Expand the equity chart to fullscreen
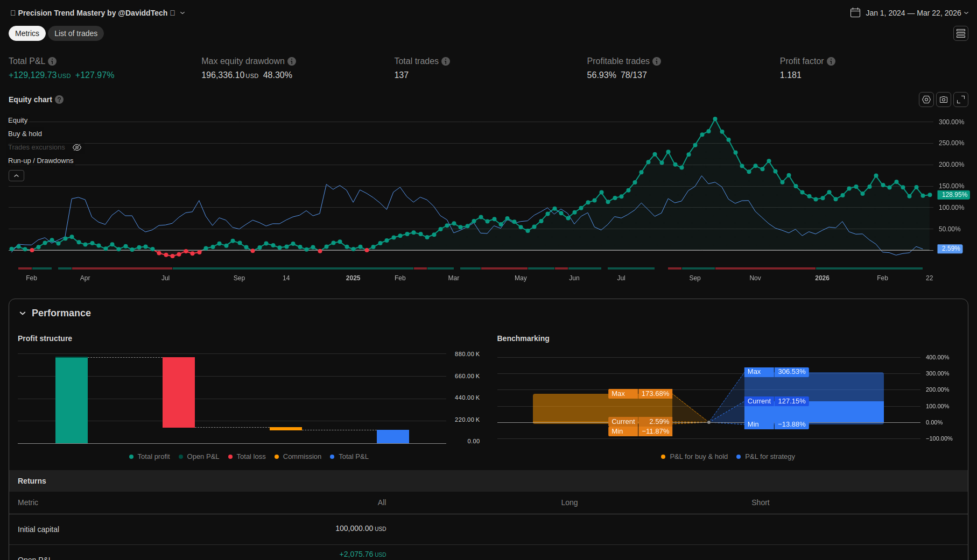The image size is (977, 560). click(960, 100)
